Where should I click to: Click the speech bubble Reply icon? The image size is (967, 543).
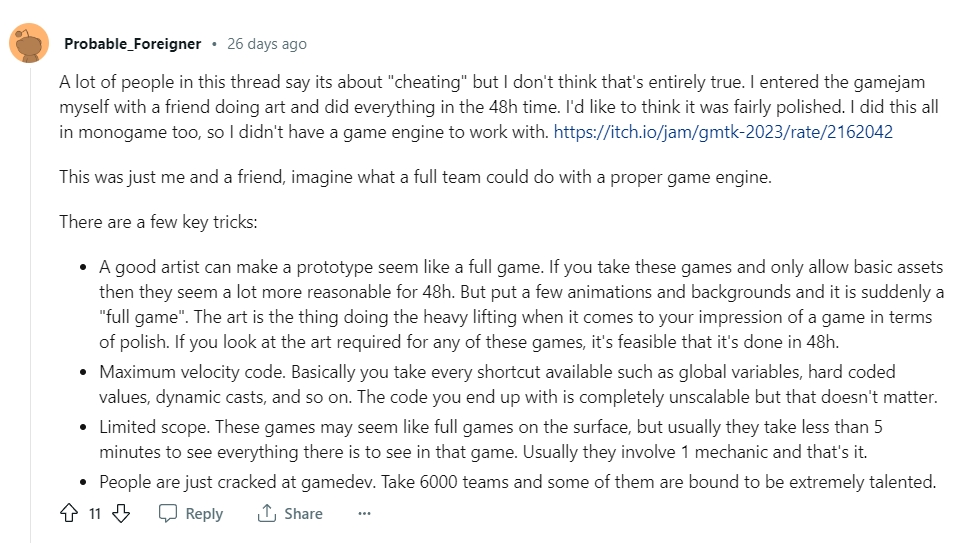click(x=168, y=513)
